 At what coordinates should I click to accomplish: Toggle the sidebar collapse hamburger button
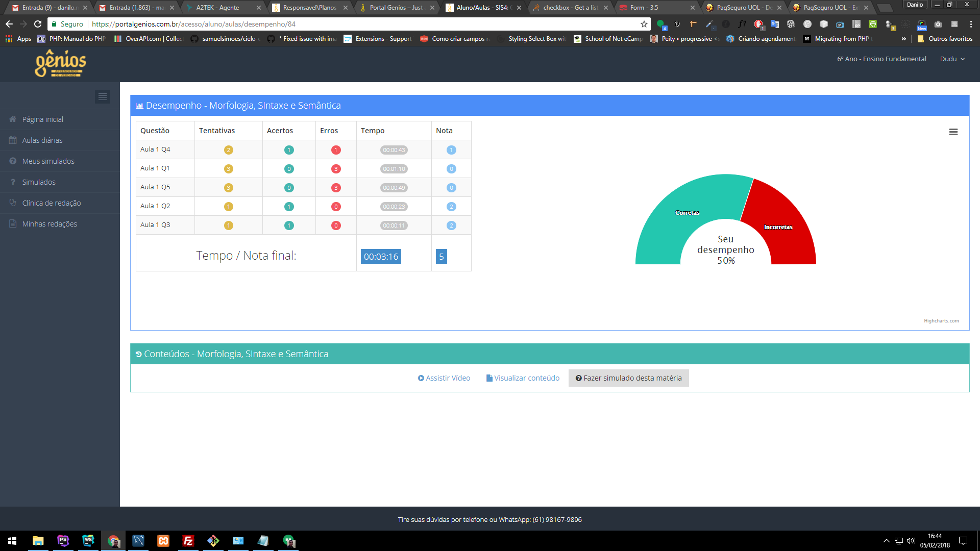(103, 96)
